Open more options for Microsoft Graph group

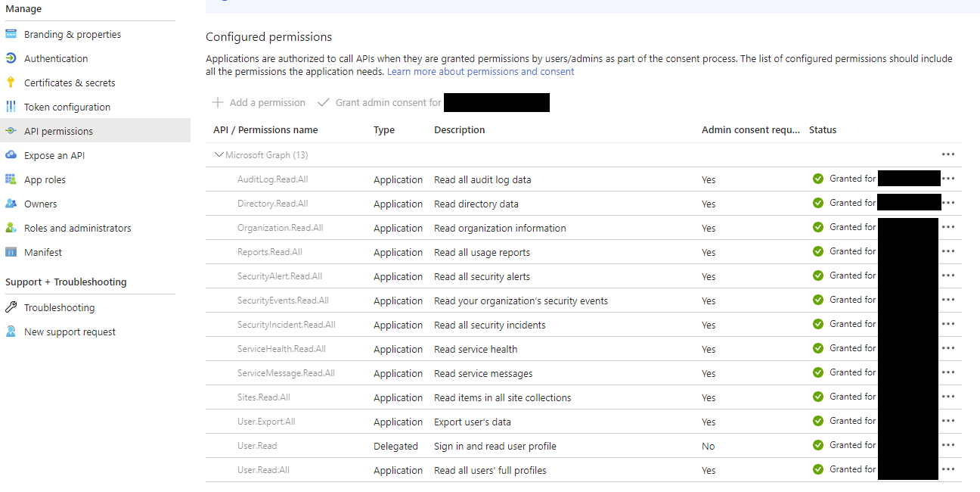pyautogui.click(x=948, y=154)
